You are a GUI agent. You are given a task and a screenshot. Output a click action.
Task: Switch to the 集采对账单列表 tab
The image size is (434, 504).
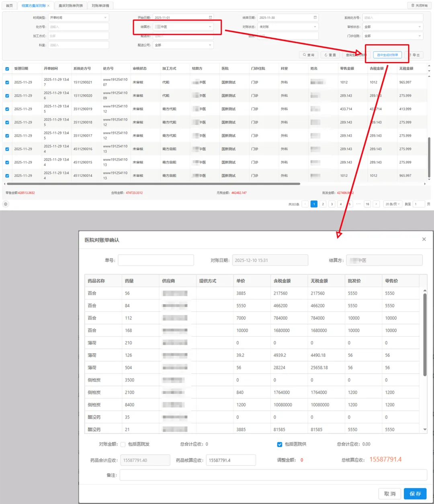pyautogui.click(x=71, y=6)
